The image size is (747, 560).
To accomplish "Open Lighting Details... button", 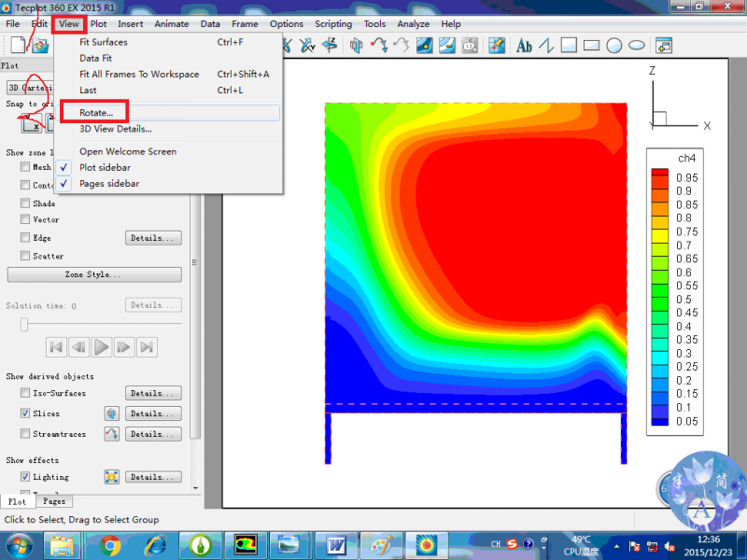I will [x=153, y=477].
